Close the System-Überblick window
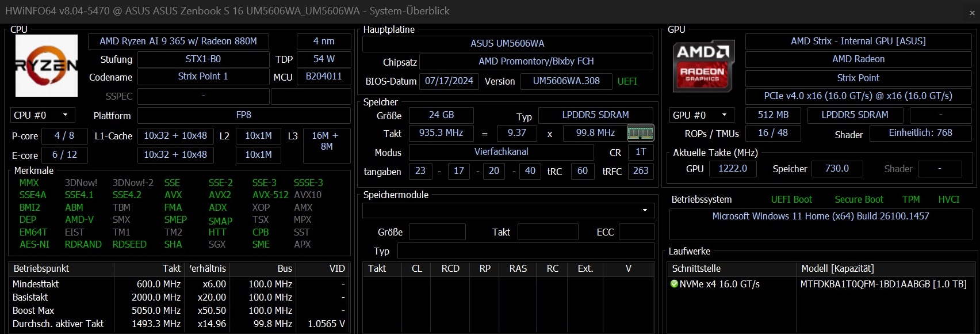Image resolution: width=980 pixels, height=334 pixels. tap(972, 12)
